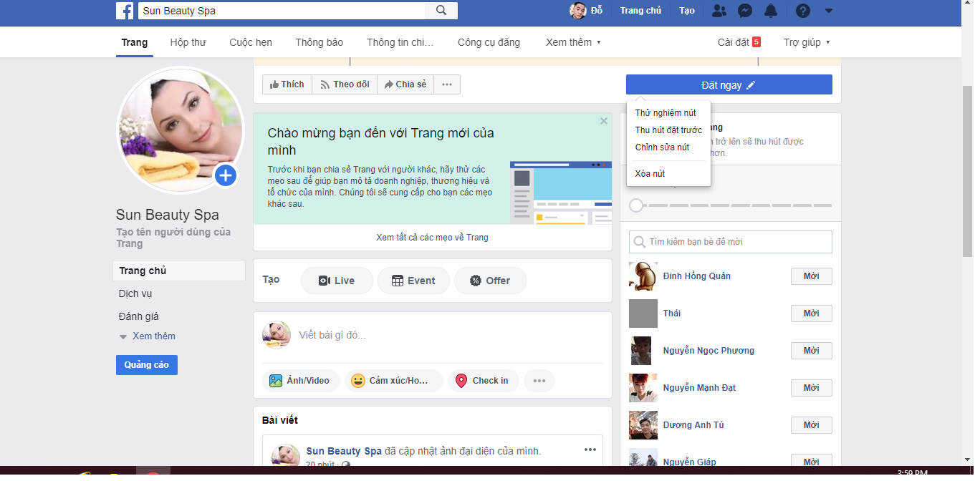Click the Quảng cáo button

147,365
